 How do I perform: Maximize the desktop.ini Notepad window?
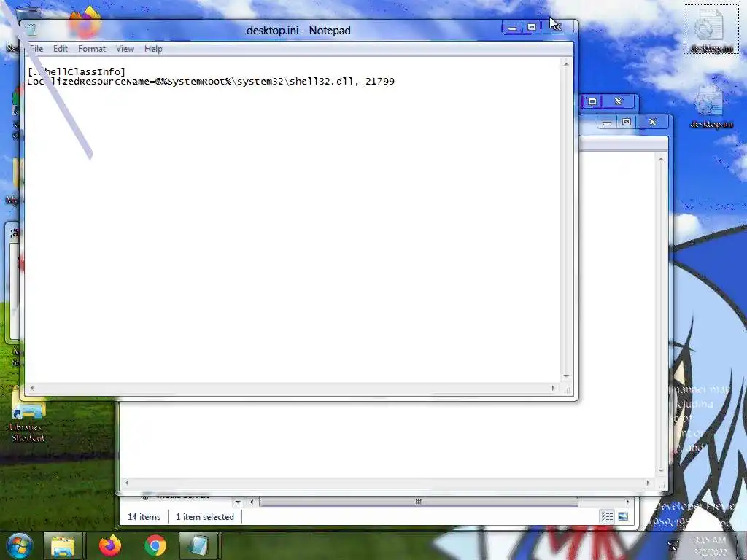(x=532, y=27)
